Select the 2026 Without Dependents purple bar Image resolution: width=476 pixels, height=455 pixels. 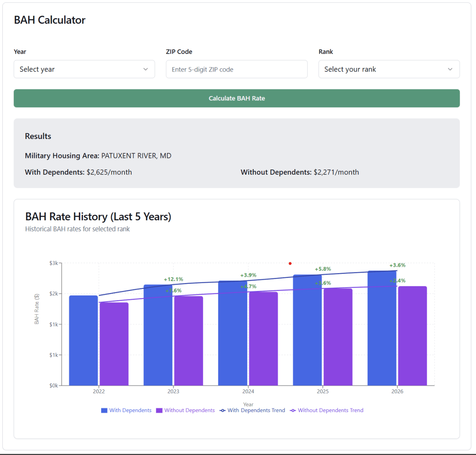pos(413,336)
